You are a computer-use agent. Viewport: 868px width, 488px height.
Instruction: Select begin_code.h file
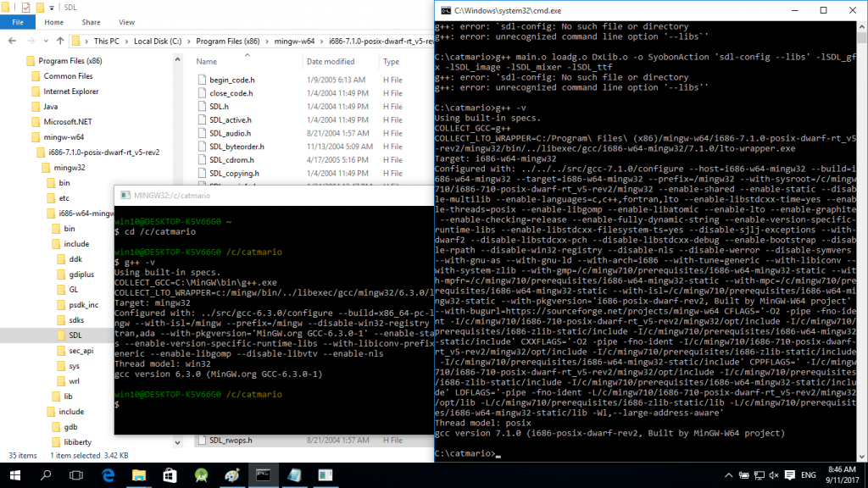(x=232, y=80)
